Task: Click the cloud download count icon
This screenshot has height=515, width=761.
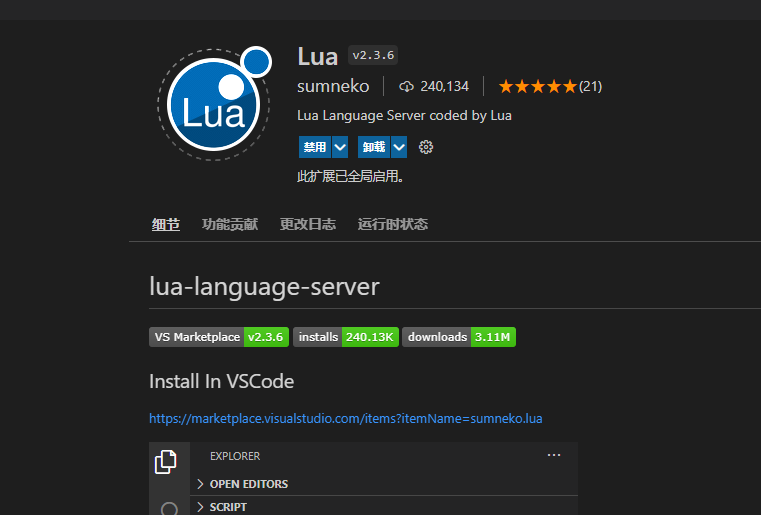Action: tap(406, 86)
